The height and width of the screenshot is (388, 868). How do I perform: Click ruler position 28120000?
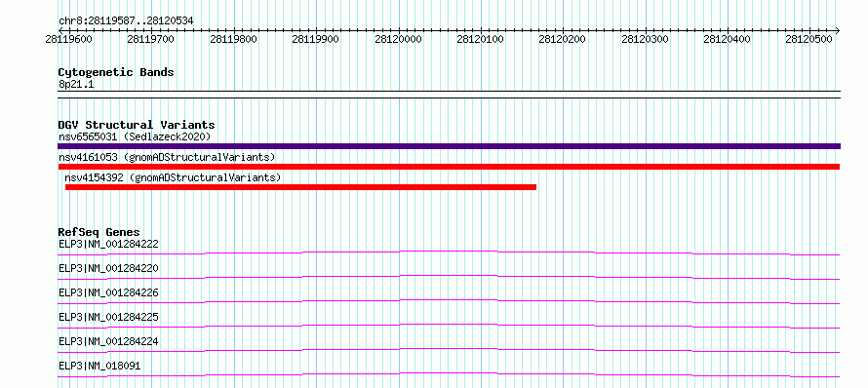tap(398, 39)
